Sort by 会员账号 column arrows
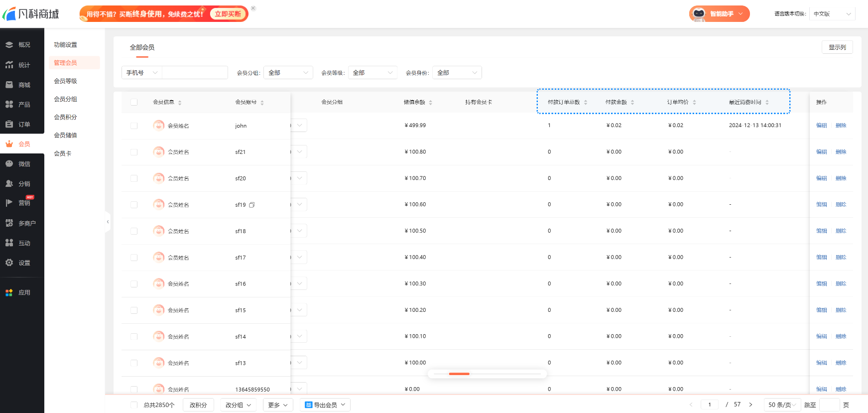Viewport: 868px width, 413px height. point(262,103)
